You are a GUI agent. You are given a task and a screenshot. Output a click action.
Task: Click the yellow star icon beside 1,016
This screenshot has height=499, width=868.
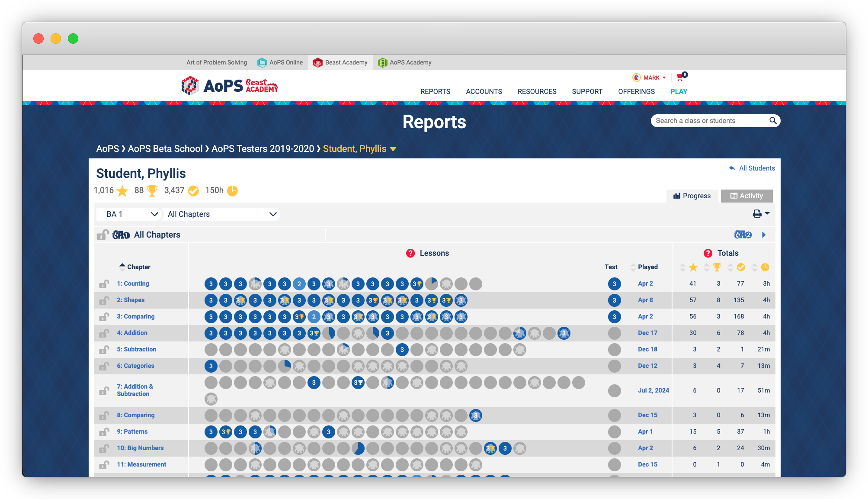click(123, 190)
